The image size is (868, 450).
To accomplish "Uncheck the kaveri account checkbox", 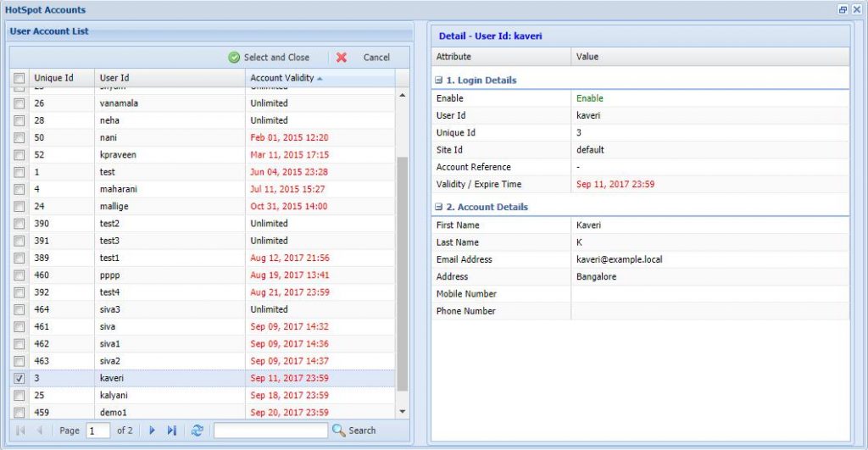I will 19,378.
